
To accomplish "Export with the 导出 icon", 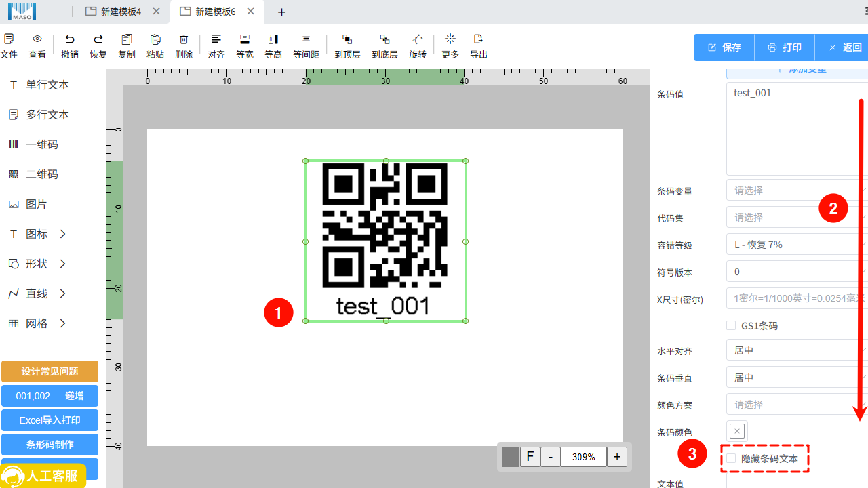I will pyautogui.click(x=479, y=46).
